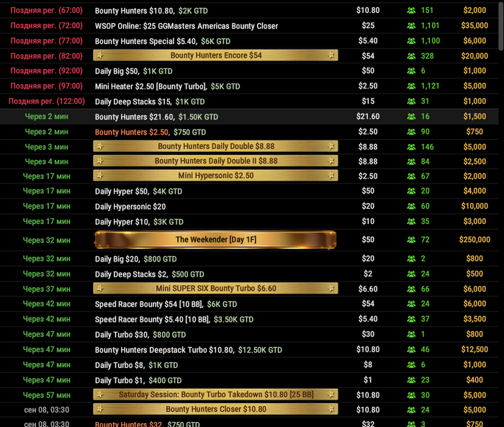Screen dimensions: 504x427
Task: Open The Weekender [Day 1F] banner
Action: pyautogui.click(x=216, y=240)
